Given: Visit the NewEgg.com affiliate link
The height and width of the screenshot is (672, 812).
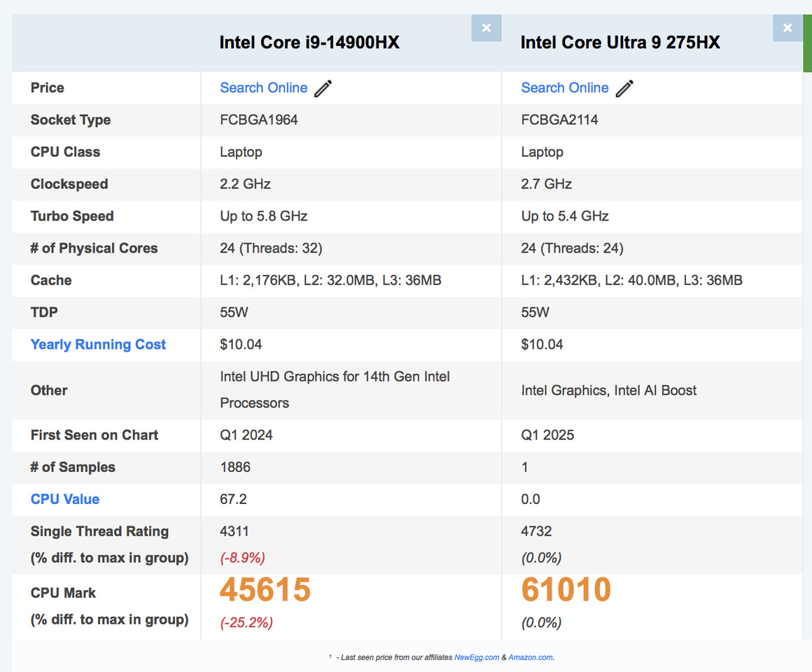Looking at the screenshot, I should [x=477, y=657].
